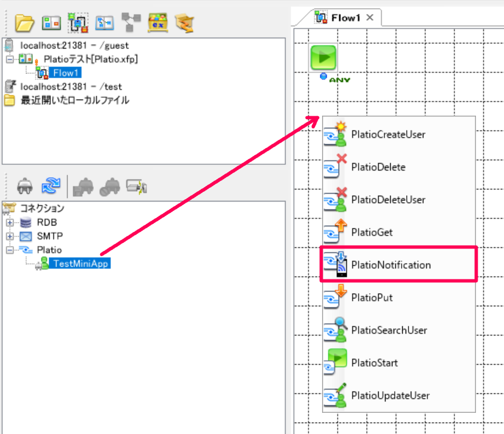This screenshot has width=504, height=434.
Task: Expand the SMTP connection node
Action: pyautogui.click(x=10, y=236)
